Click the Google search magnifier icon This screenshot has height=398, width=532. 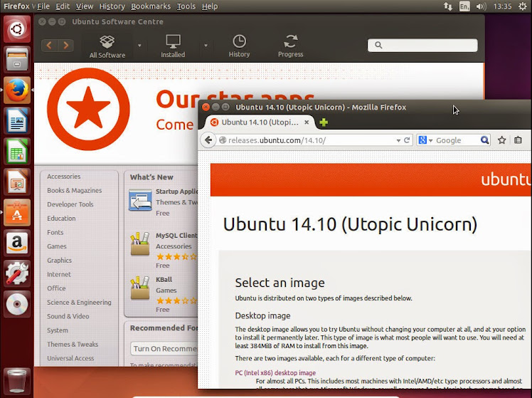[x=484, y=140]
